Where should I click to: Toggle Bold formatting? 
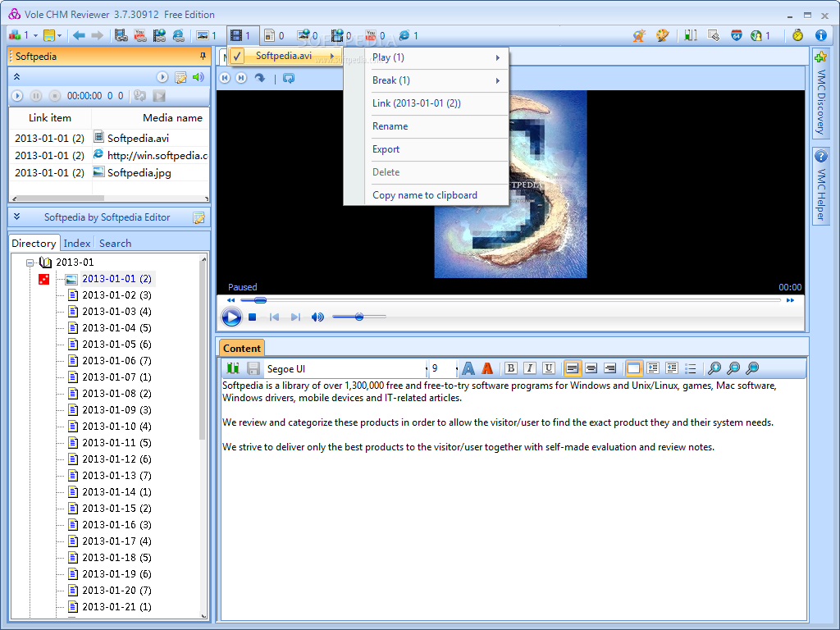[510, 368]
